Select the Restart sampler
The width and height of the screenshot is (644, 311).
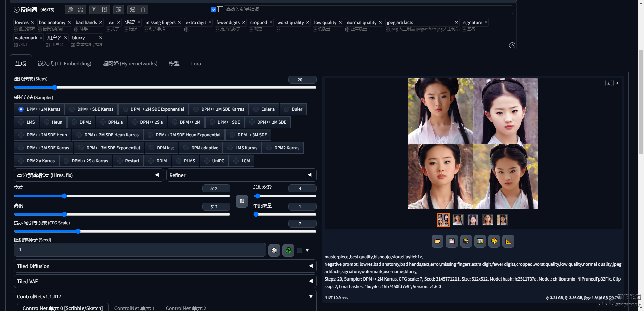tap(128, 161)
